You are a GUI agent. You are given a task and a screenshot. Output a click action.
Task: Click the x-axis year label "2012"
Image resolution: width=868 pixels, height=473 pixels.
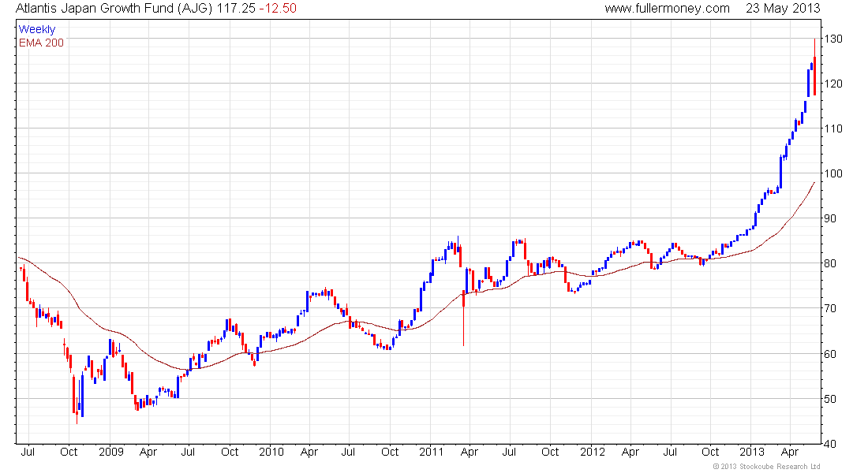click(x=593, y=452)
